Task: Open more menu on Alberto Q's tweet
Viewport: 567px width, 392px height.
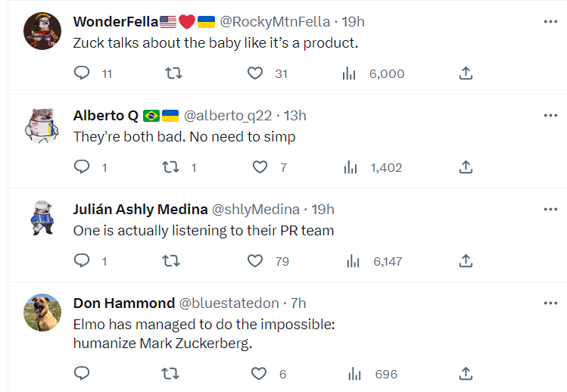Action: point(550,116)
